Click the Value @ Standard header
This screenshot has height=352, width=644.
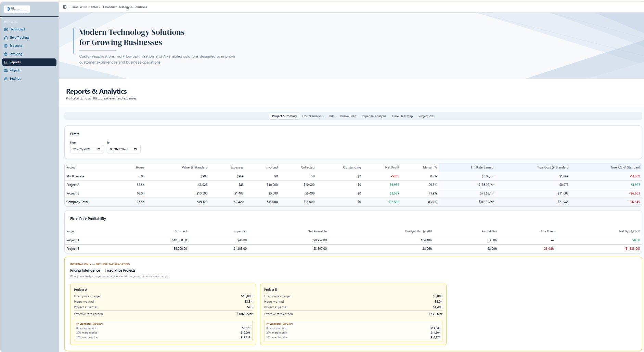[x=194, y=167]
